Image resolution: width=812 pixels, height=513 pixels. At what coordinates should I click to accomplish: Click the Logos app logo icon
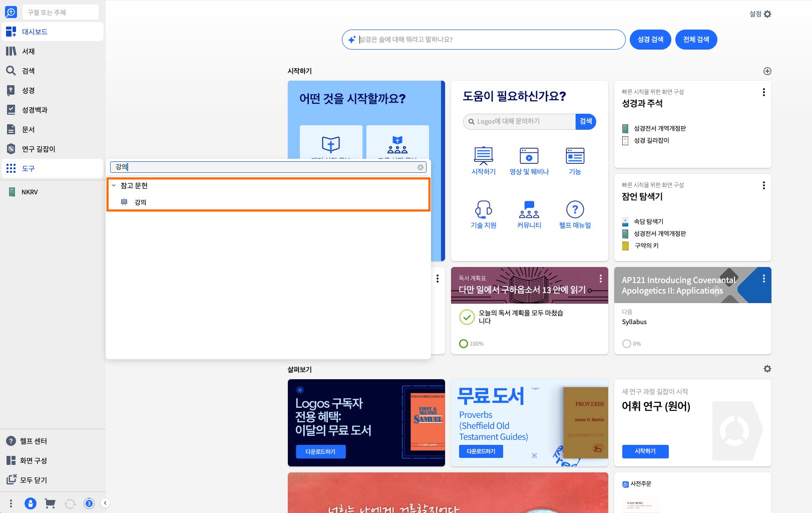tap(11, 12)
